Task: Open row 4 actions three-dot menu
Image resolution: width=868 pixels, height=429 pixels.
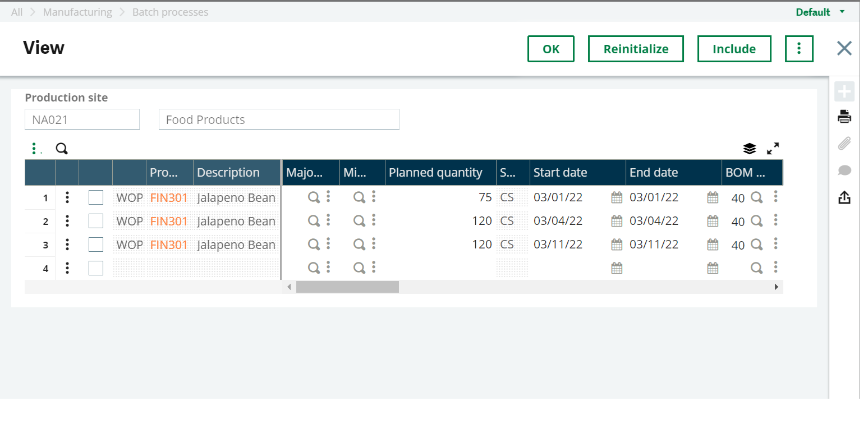Action: point(67,268)
